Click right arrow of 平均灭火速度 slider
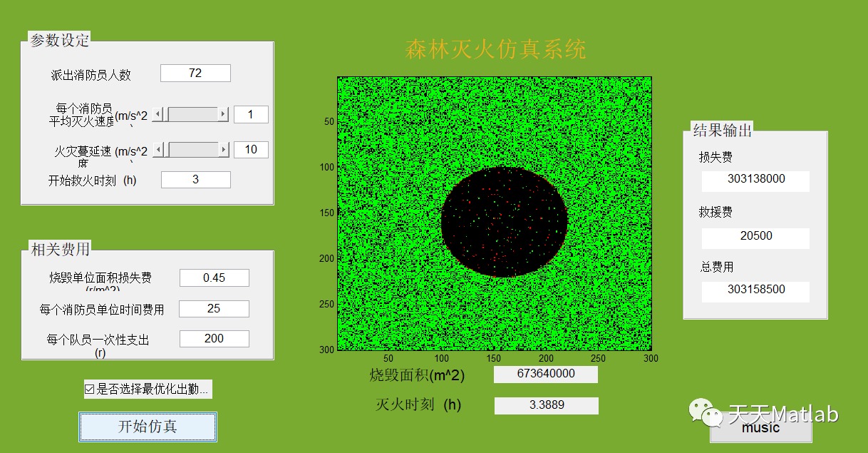 (223, 114)
